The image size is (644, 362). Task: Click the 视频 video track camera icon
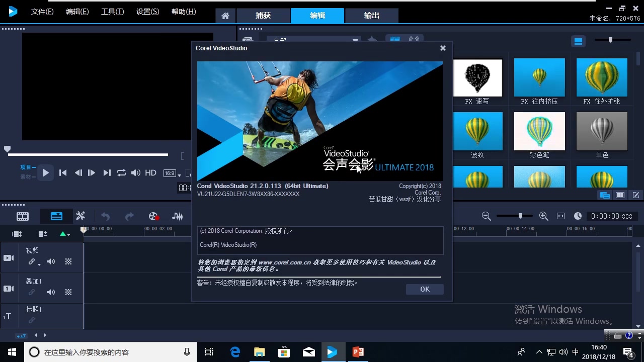9,258
